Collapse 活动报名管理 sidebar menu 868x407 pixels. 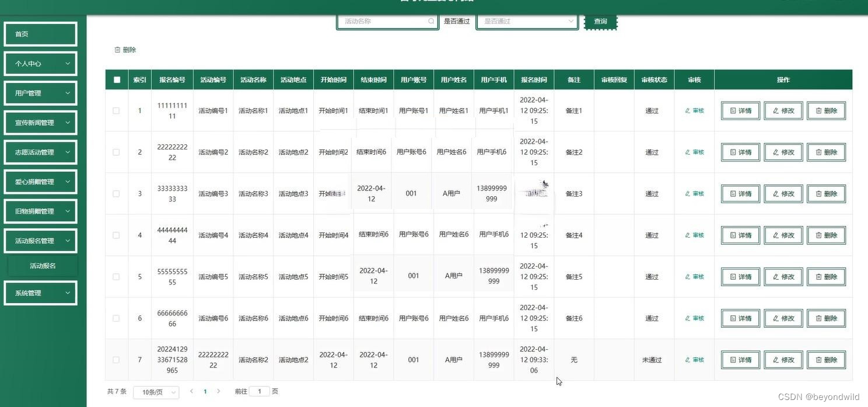[40, 241]
